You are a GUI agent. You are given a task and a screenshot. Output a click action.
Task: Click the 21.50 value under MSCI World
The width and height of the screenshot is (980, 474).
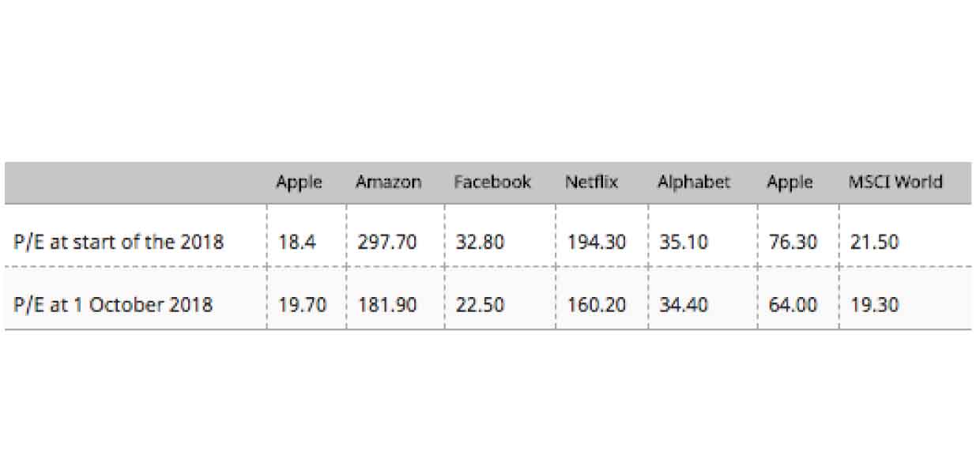[874, 242]
